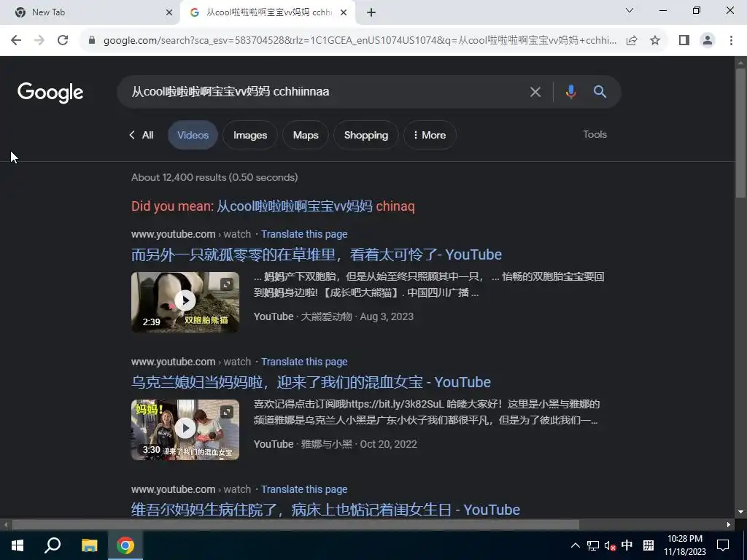Image resolution: width=747 pixels, height=560 pixels.
Task: Select the Maps filter chip
Action: pyautogui.click(x=306, y=135)
